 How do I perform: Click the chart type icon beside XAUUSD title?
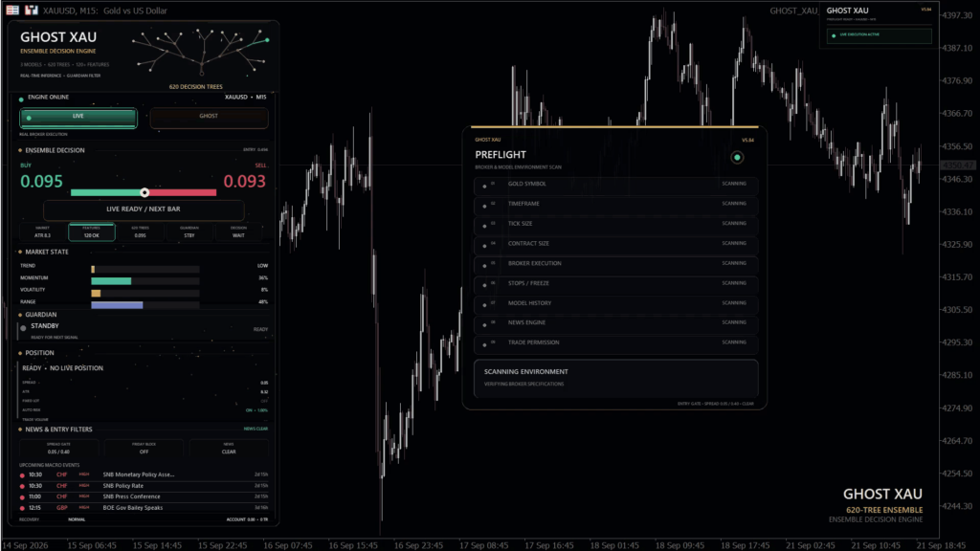pyautogui.click(x=32, y=10)
